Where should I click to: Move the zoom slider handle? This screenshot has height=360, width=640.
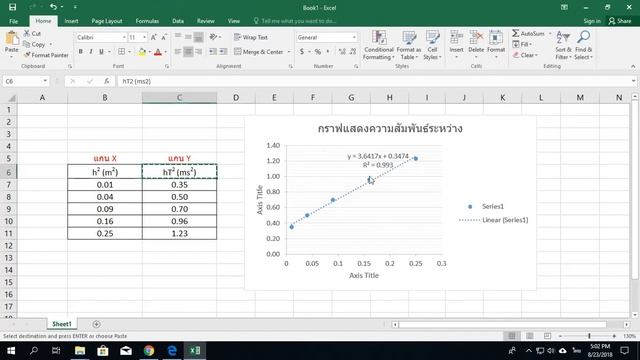pos(589,336)
